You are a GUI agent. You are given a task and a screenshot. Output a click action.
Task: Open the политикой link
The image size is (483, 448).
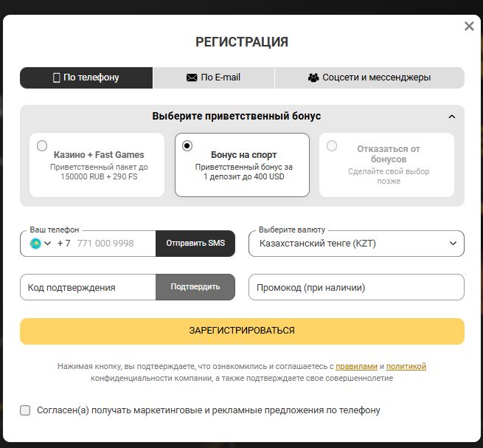click(406, 366)
